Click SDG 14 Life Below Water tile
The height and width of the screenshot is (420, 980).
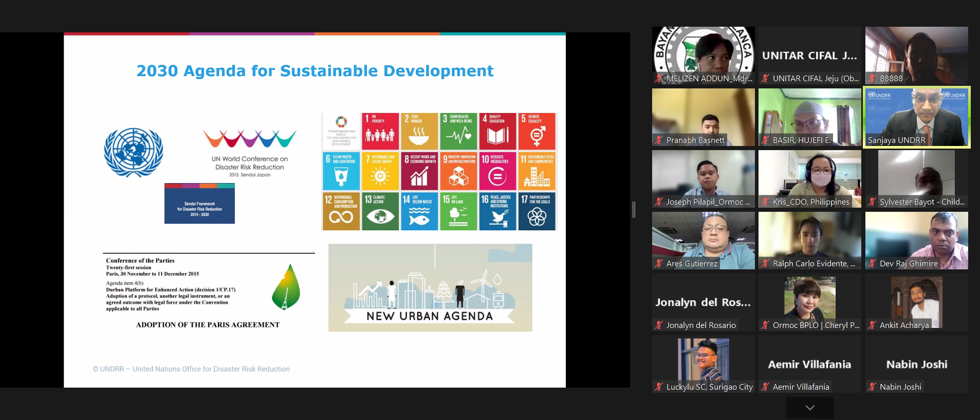click(419, 211)
